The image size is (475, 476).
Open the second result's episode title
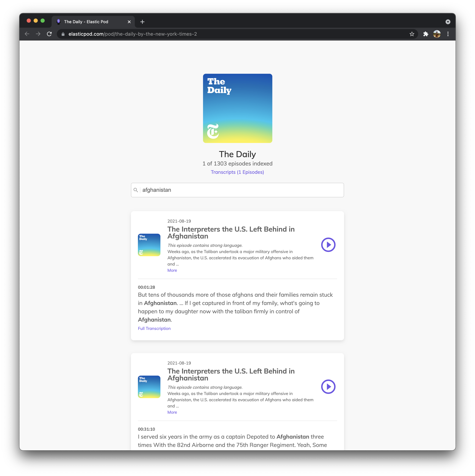(231, 375)
